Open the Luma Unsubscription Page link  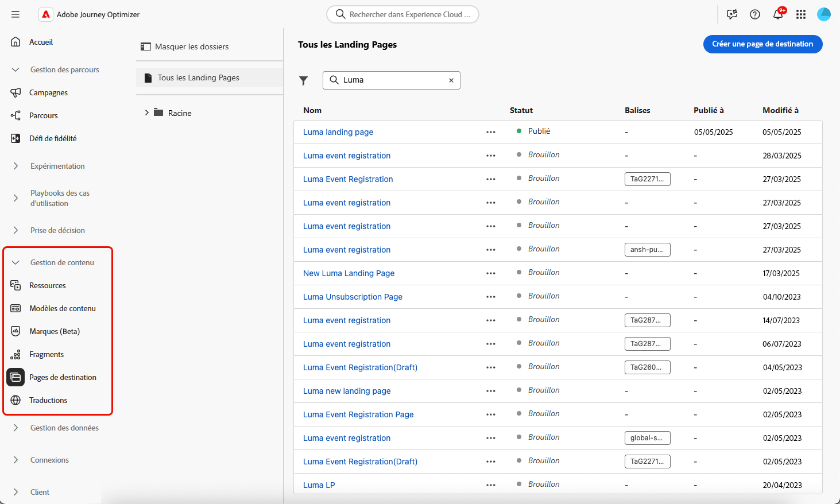click(x=353, y=297)
